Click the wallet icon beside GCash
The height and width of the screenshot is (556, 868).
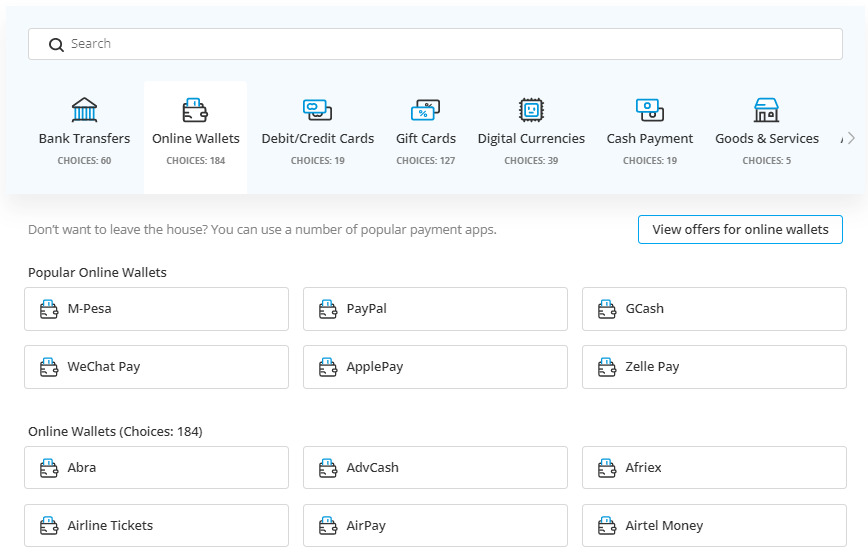click(x=607, y=309)
